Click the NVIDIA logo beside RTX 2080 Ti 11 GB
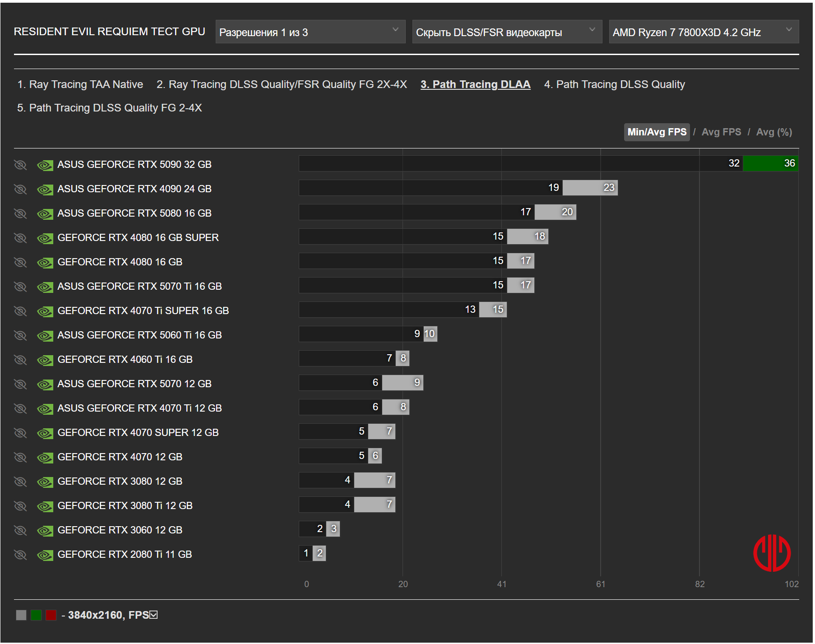The height and width of the screenshot is (644, 815). click(x=45, y=555)
